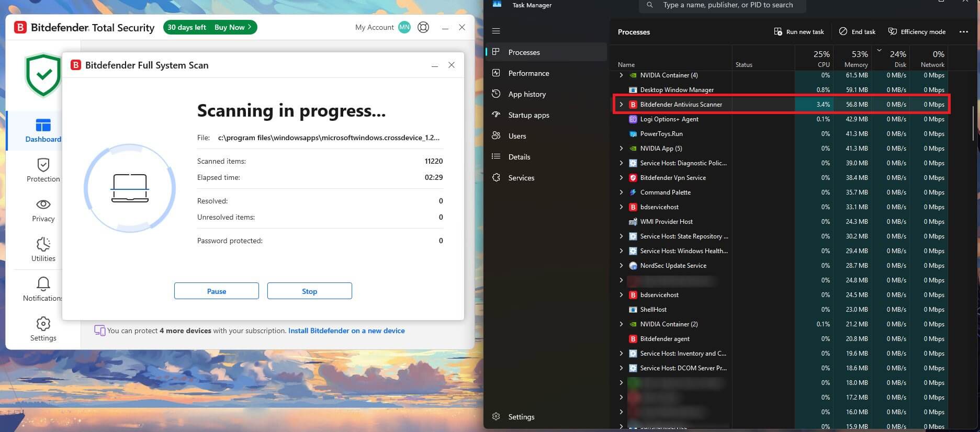
Task: Sort processes by the CPU column
Action: (814, 58)
